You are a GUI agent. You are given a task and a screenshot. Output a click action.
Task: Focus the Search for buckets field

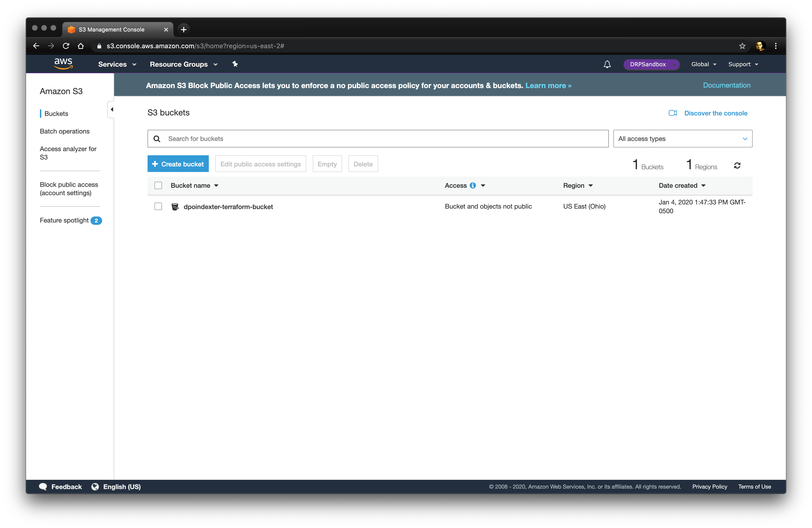378,139
